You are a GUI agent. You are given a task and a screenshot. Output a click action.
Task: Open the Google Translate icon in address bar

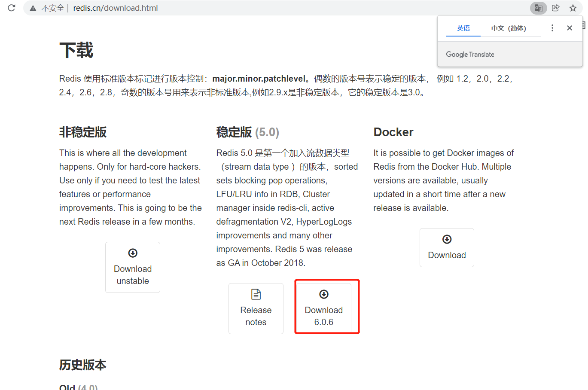[x=538, y=8]
